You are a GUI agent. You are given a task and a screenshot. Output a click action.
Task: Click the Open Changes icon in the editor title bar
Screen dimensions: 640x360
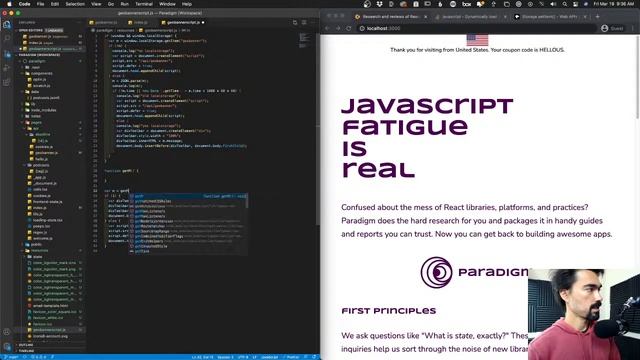click(295, 22)
